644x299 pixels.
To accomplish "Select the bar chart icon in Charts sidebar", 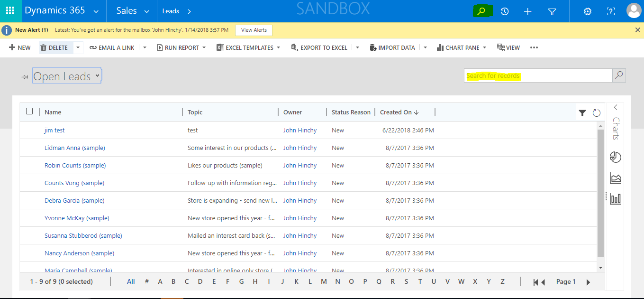I will (615, 199).
